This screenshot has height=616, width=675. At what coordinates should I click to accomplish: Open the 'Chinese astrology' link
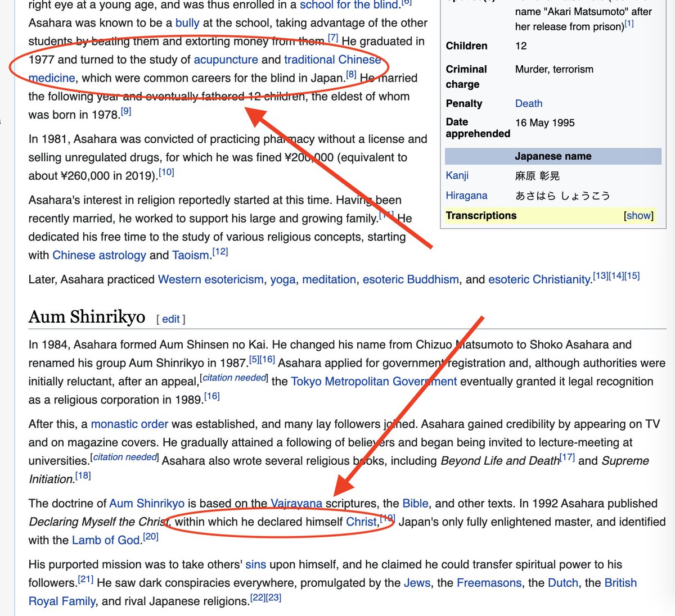[x=99, y=255]
